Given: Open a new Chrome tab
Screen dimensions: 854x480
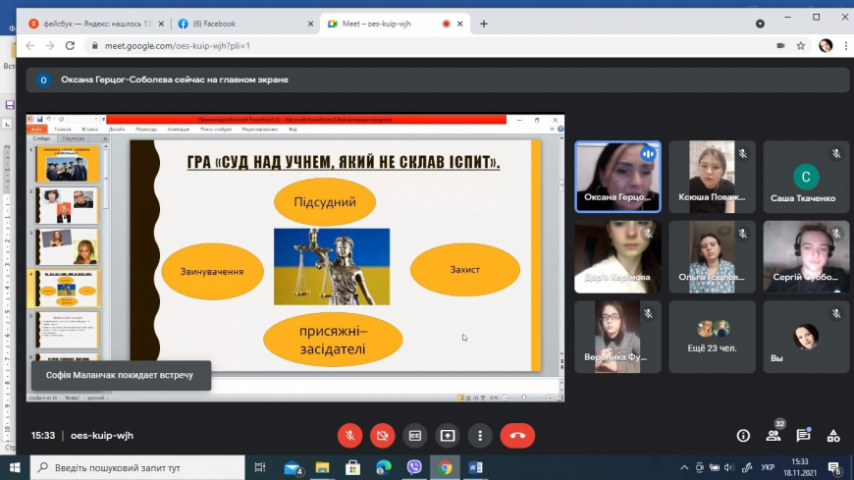Looking at the screenshot, I should [x=484, y=23].
